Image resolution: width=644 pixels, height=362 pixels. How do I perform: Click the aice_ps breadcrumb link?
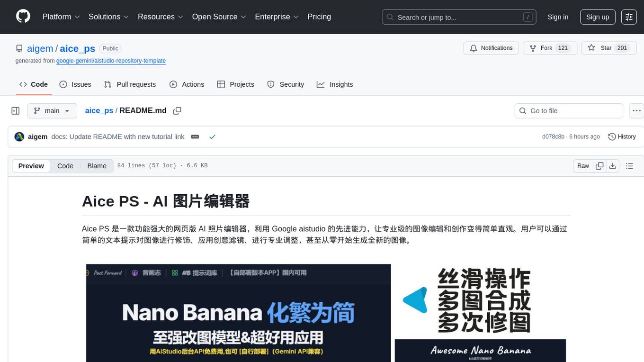pos(99,110)
